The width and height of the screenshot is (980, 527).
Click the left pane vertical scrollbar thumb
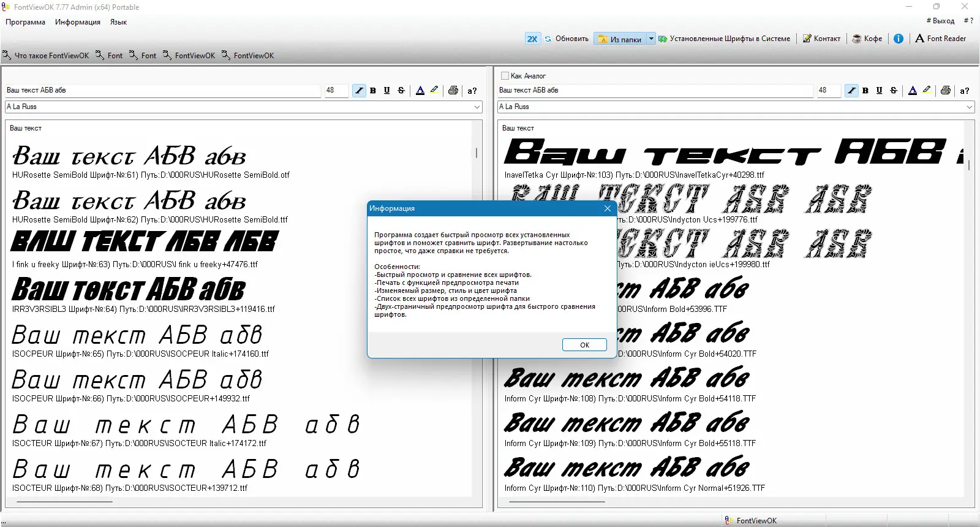(x=477, y=153)
